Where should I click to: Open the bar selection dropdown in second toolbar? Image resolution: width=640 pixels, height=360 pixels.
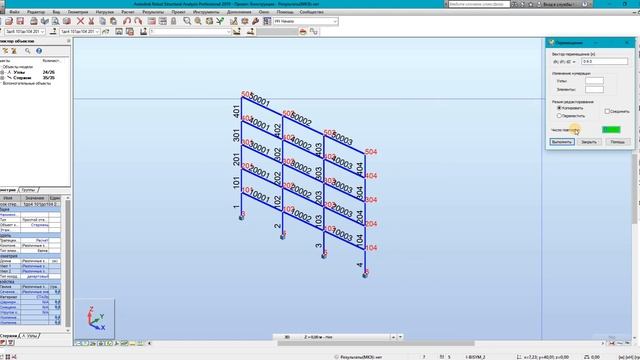coord(97,31)
